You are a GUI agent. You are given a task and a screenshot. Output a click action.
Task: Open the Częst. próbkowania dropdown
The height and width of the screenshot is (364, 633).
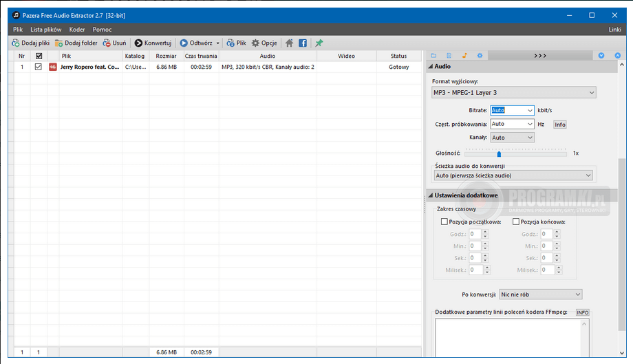512,124
